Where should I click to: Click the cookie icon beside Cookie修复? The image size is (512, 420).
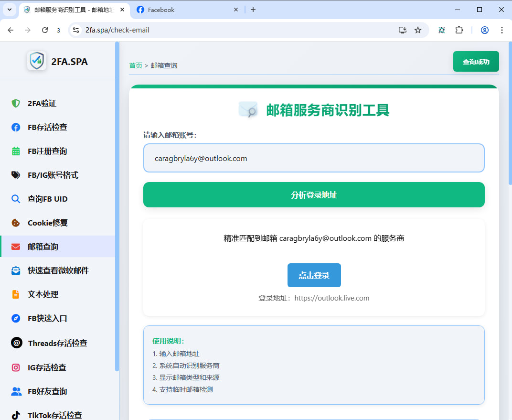tap(16, 223)
